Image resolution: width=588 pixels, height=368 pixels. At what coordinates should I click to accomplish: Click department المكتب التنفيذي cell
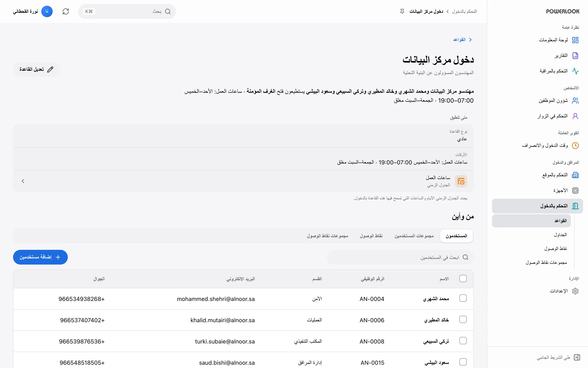308,341
